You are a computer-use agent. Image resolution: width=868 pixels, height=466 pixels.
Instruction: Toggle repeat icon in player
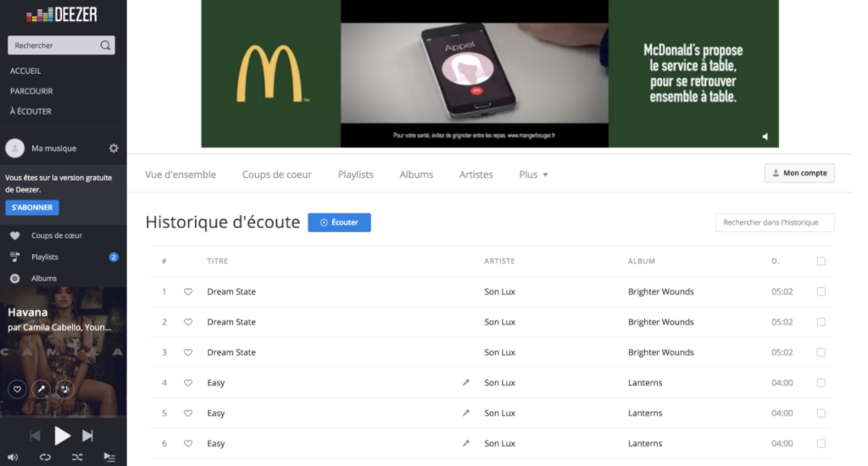(46, 458)
